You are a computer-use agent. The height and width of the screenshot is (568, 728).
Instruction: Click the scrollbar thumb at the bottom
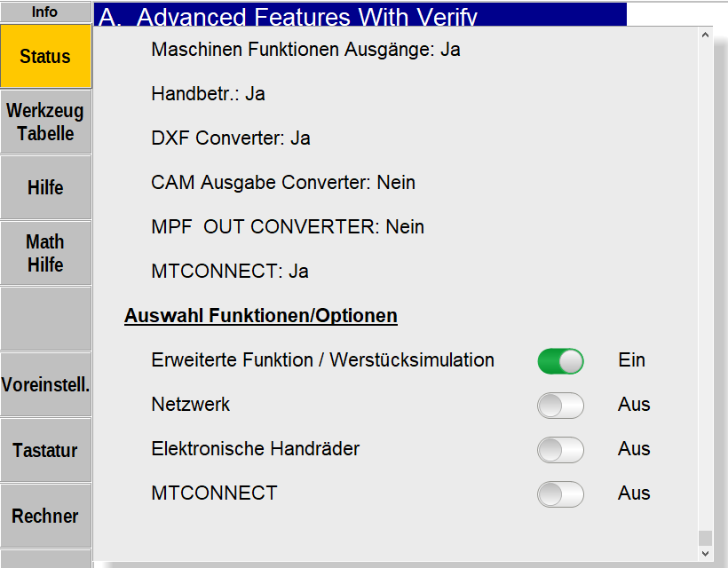706,537
